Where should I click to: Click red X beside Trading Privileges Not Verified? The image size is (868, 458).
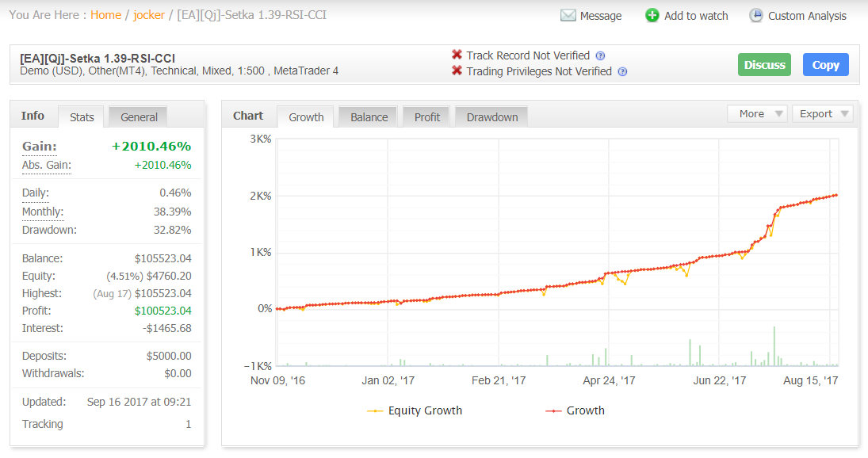(457, 71)
